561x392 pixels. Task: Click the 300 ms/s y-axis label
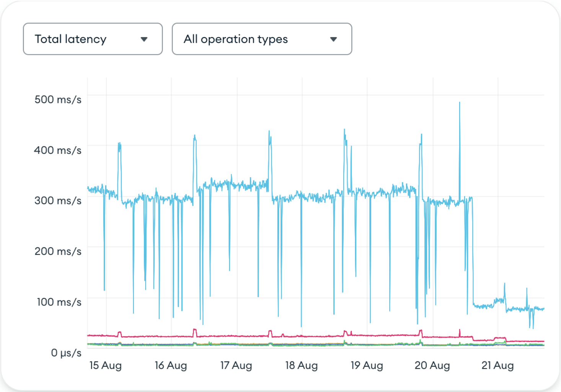click(58, 201)
